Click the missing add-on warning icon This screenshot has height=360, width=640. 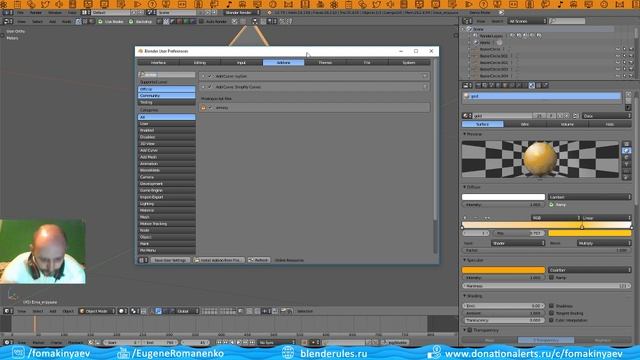point(204,108)
